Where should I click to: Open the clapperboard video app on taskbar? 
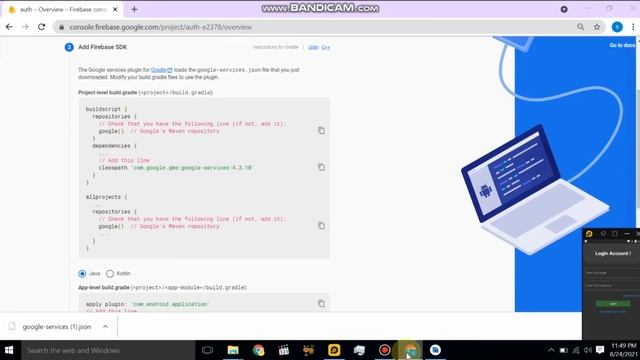pyautogui.click(x=284, y=350)
